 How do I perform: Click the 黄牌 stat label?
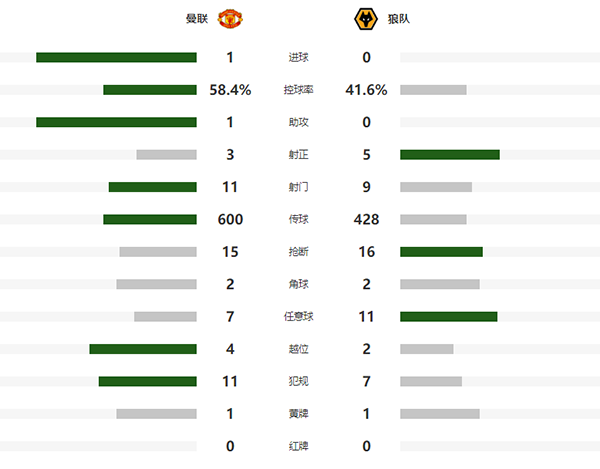coord(299,414)
